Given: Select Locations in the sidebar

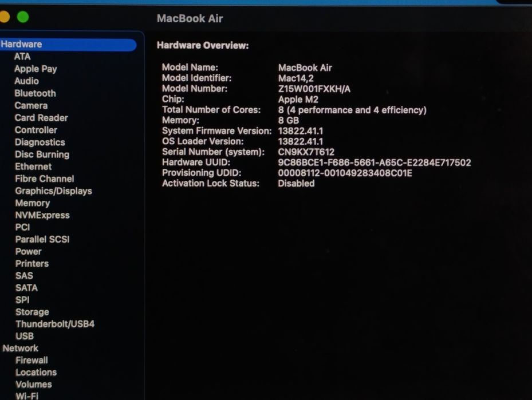Looking at the screenshot, I should coord(36,372).
